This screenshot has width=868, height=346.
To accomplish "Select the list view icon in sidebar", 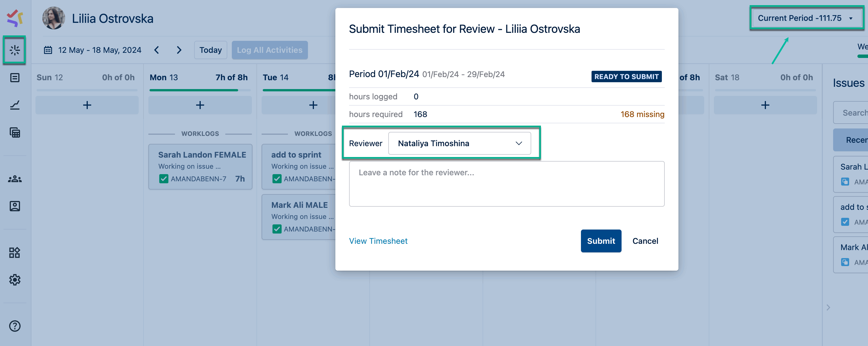I will click(15, 77).
